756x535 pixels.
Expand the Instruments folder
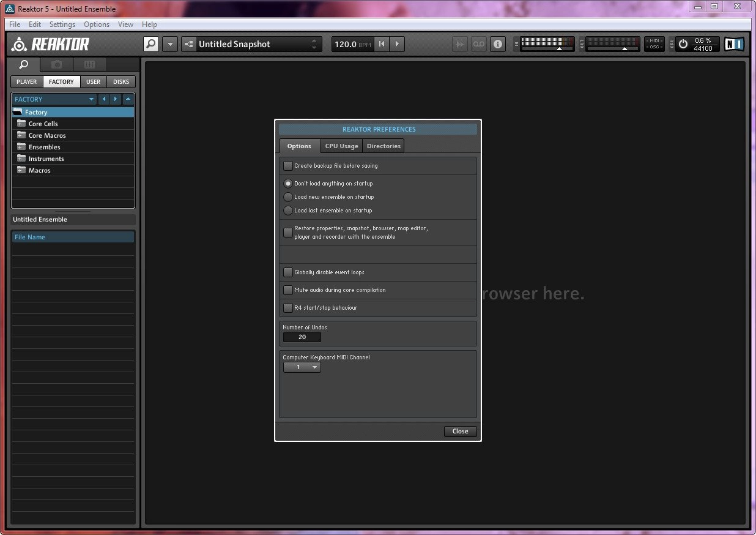click(x=21, y=159)
